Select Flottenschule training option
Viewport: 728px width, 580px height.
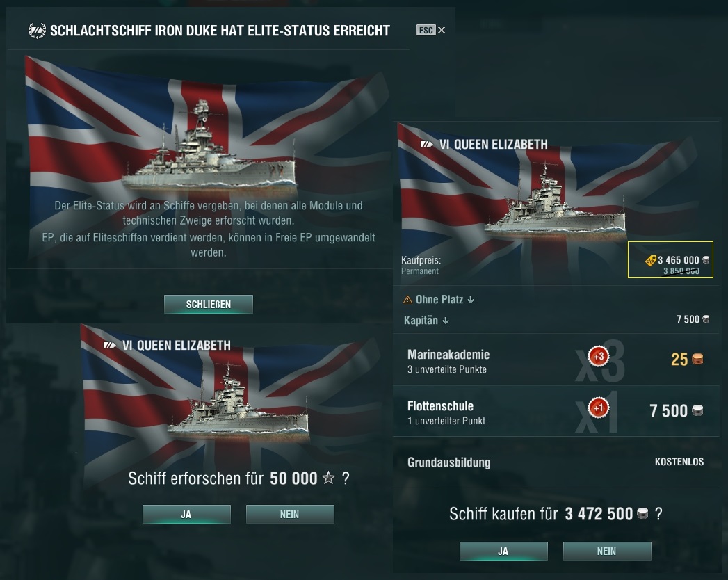(x=556, y=411)
